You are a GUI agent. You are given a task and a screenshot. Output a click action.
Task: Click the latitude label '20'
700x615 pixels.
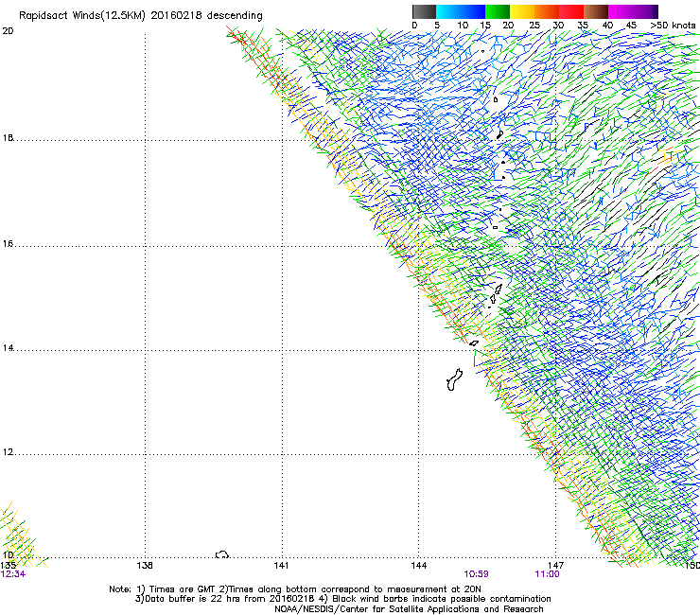(x=8, y=31)
